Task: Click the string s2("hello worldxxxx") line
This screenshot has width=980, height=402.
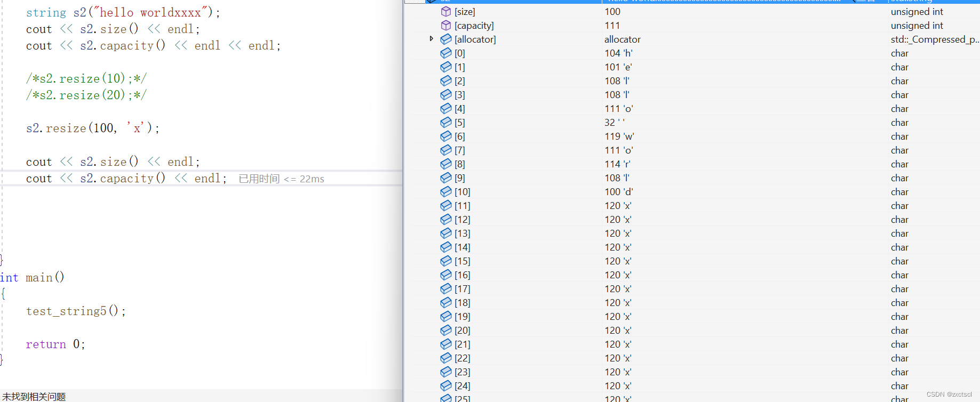Action: click(x=123, y=12)
